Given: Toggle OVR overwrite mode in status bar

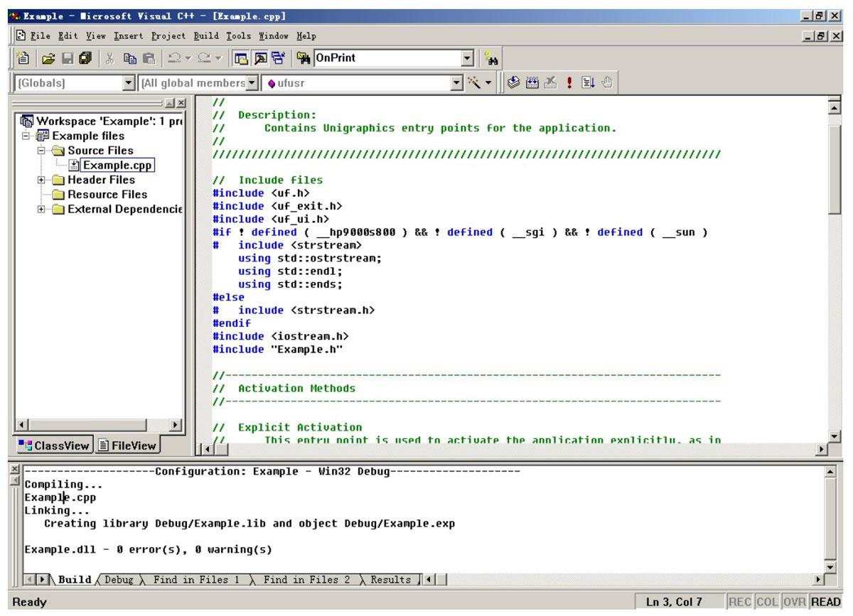Looking at the screenshot, I should [x=795, y=603].
